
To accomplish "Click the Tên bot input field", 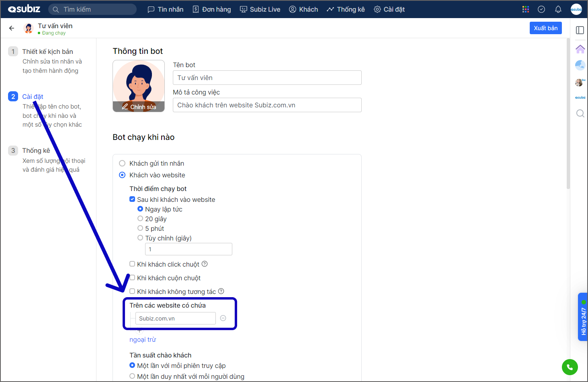I will 267,78.
